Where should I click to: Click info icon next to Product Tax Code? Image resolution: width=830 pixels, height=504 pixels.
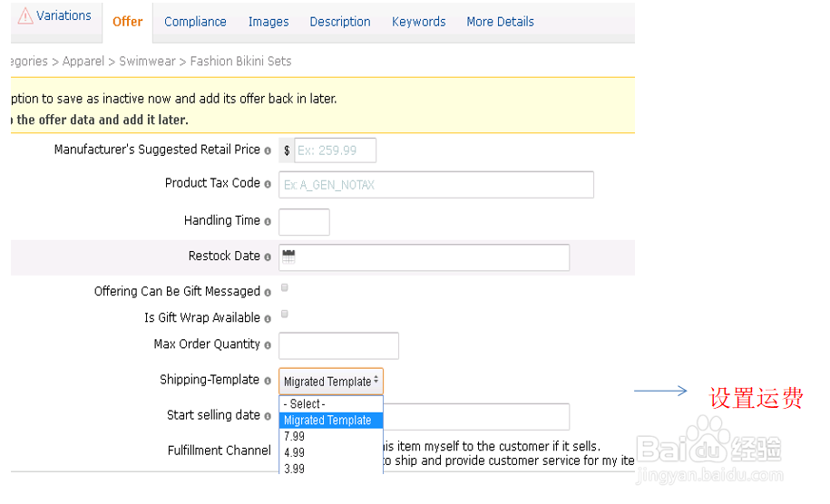pyautogui.click(x=268, y=184)
